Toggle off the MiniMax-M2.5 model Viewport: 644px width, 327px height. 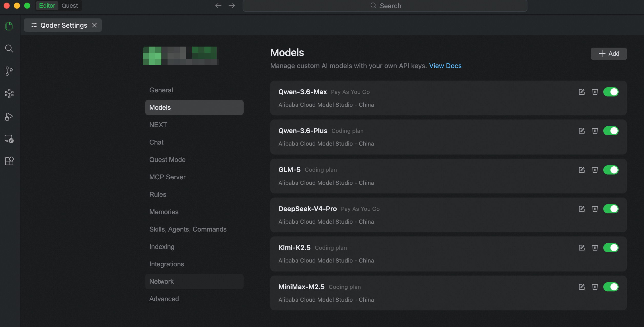[611, 287]
